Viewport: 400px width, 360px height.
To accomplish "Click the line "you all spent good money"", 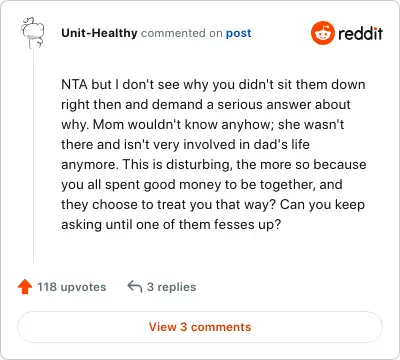I will pos(202,184).
